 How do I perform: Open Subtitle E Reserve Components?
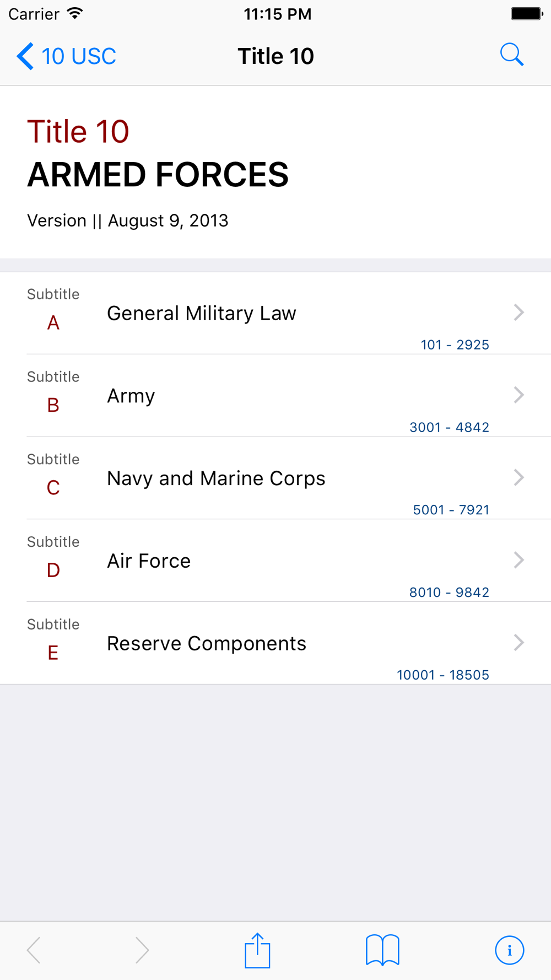(206, 643)
